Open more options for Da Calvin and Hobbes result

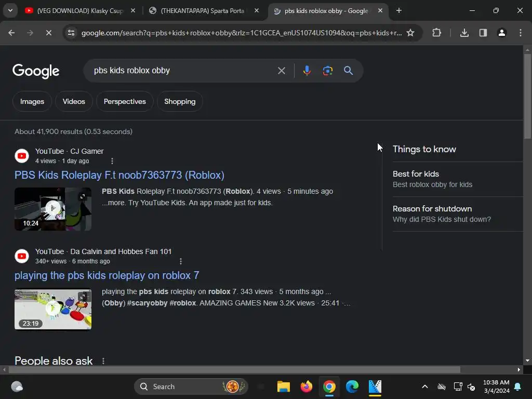pyautogui.click(x=181, y=261)
